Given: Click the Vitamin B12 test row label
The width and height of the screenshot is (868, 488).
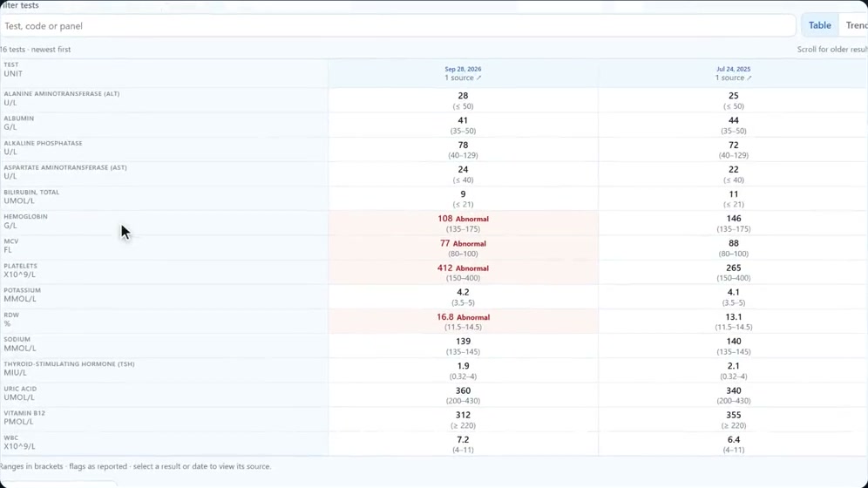Looking at the screenshot, I should [x=24, y=413].
